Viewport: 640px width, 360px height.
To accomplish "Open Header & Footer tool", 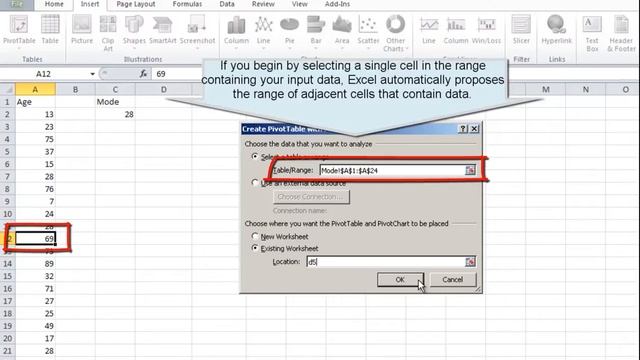I will pos(621,33).
